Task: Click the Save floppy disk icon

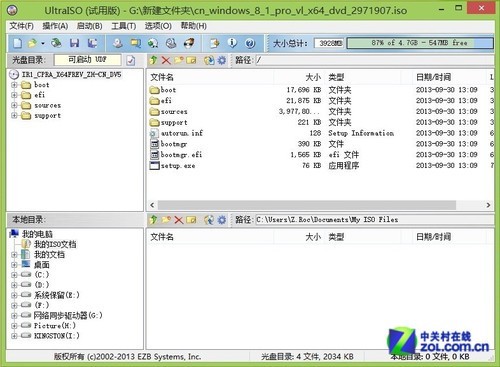Action: (x=74, y=43)
